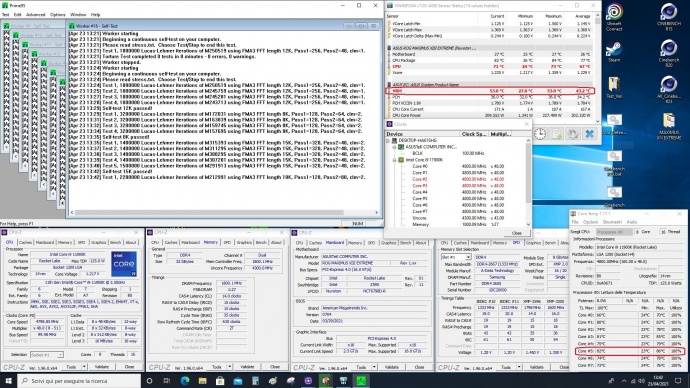Image resolution: width=690 pixels, height=388 pixels.
Task: Open the Calculator taskbar icon
Action: pos(255,381)
